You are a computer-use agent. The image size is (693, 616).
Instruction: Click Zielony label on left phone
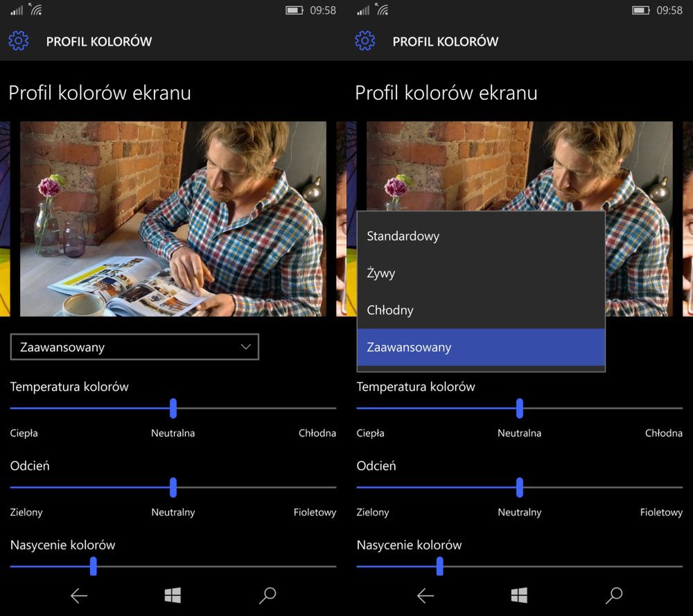(x=26, y=512)
